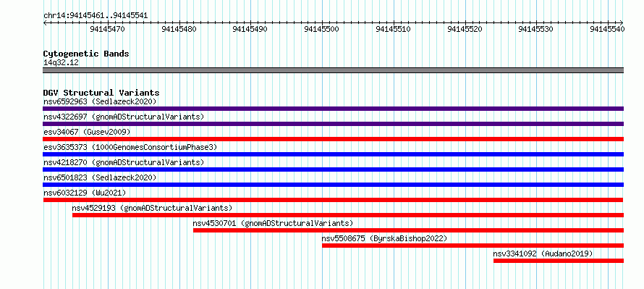Screen dimensions: 644x289
Task: Click the 14q32.12 band label
Action: 61,63
